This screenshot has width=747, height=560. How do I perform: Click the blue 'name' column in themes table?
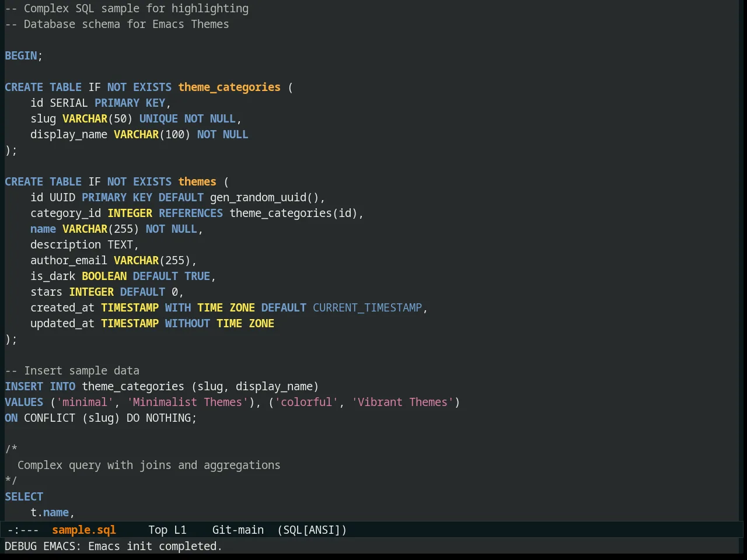pos(43,229)
